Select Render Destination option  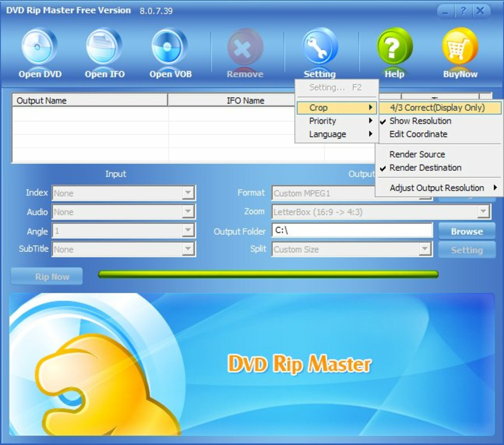439,168
